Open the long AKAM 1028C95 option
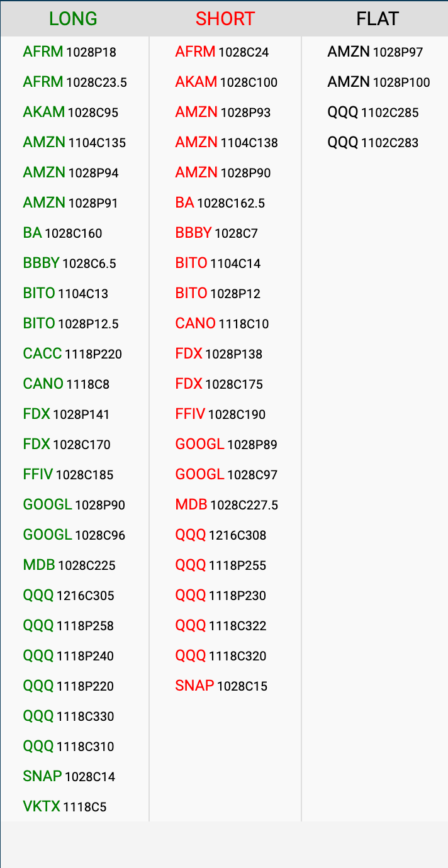This screenshot has height=868, width=448. pyautogui.click(x=70, y=113)
